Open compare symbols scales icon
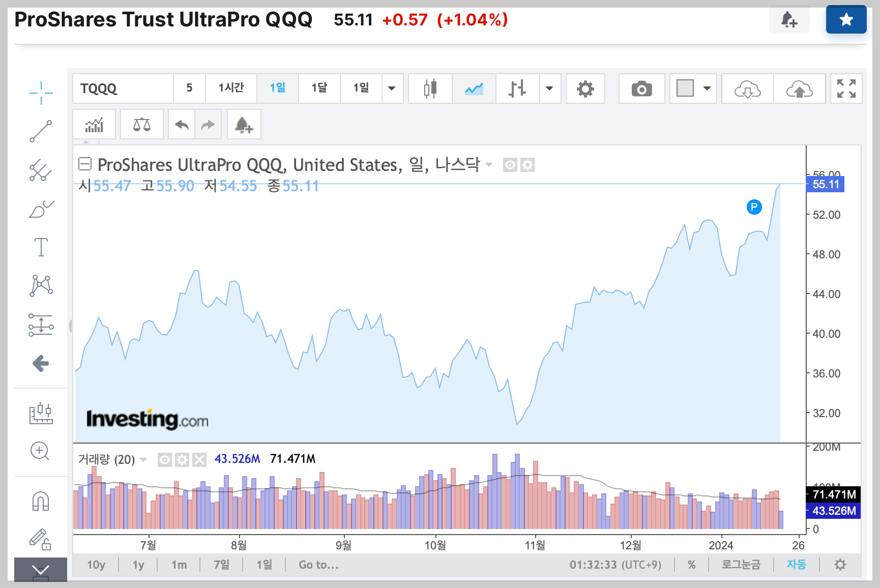 pos(142,124)
